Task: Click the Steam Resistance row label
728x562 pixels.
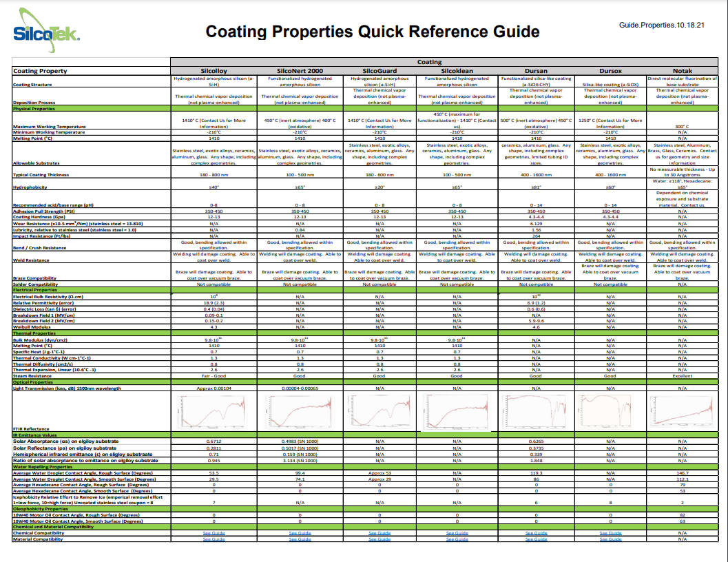Action: coord(32,376)
